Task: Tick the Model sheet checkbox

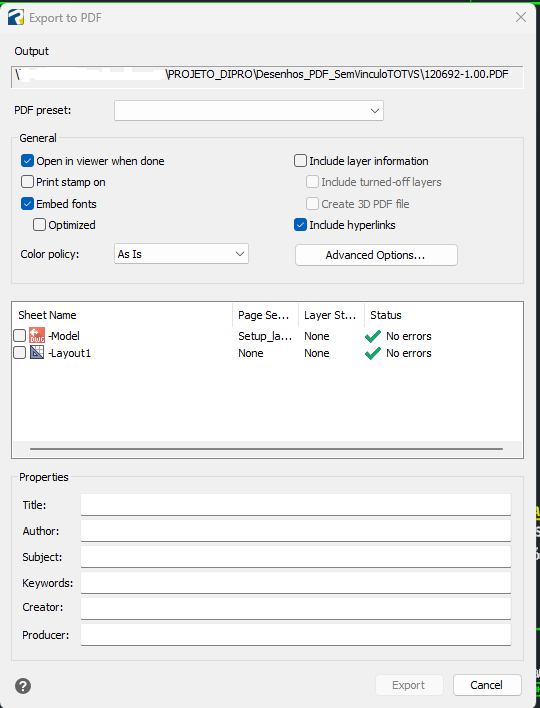Action: (19, 335)
